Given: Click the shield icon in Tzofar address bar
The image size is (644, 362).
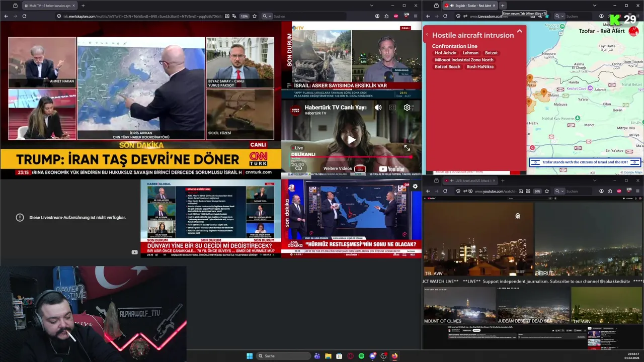Looking at the screenshot, I should tap(458, 16).
